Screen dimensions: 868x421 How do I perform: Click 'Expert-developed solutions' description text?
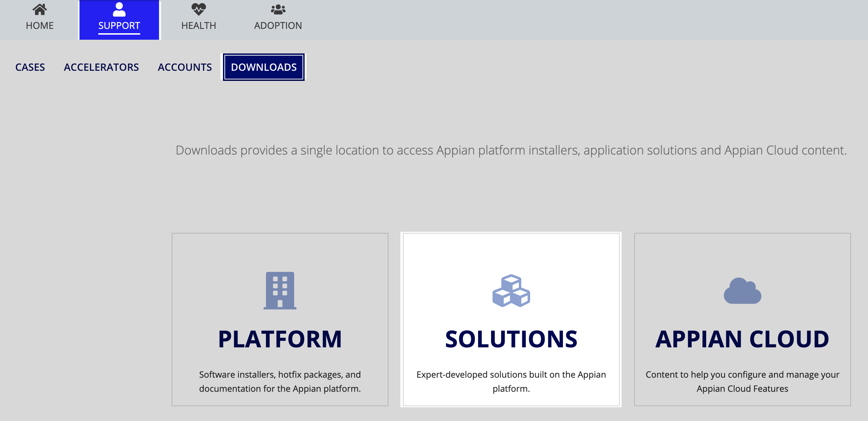coord(511,382)
